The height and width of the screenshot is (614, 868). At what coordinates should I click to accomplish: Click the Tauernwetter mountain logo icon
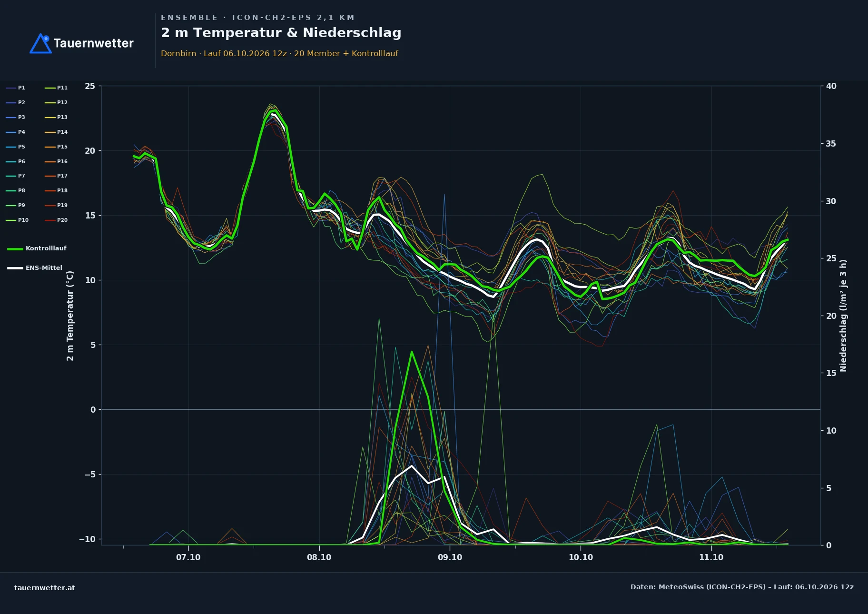(x=40, y=43)
